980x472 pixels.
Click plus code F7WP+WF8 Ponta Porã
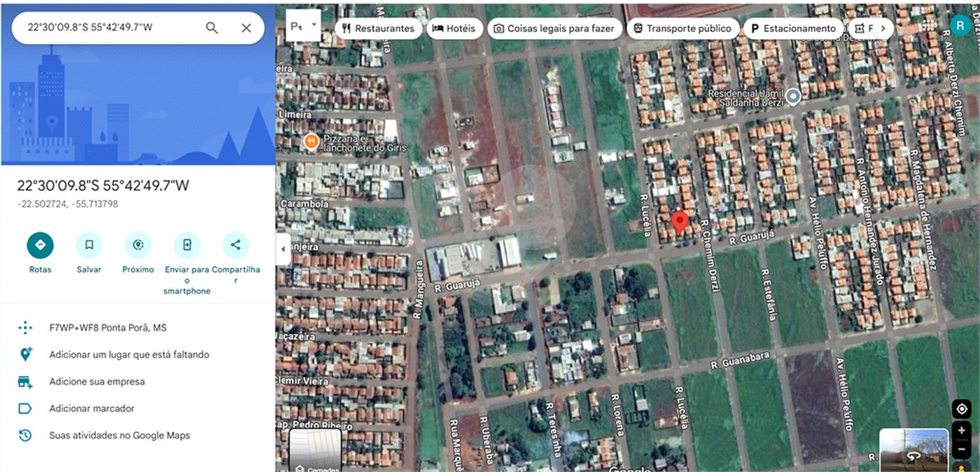point(108,328)
